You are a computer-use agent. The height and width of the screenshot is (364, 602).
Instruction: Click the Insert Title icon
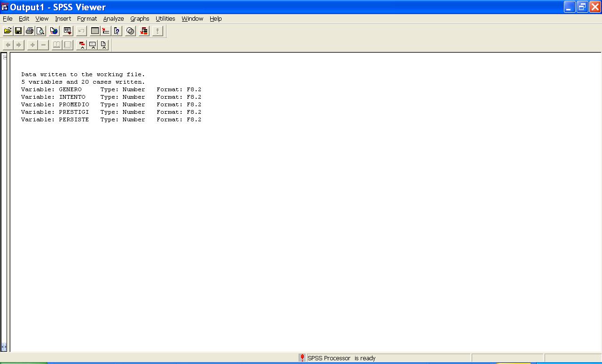pyautogui.click(x=93, y=45)
